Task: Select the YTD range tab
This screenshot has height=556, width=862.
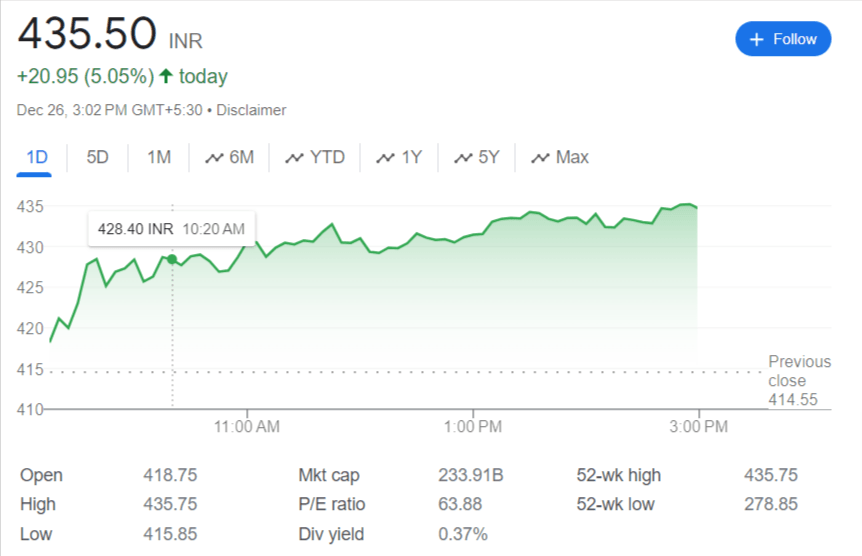Action: click(315, 157)
